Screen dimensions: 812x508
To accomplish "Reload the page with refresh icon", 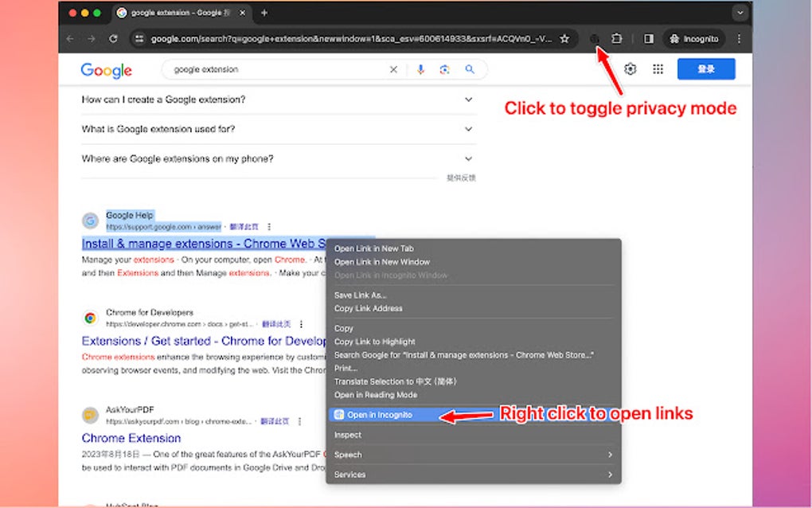I will click(x=113, y=39).
